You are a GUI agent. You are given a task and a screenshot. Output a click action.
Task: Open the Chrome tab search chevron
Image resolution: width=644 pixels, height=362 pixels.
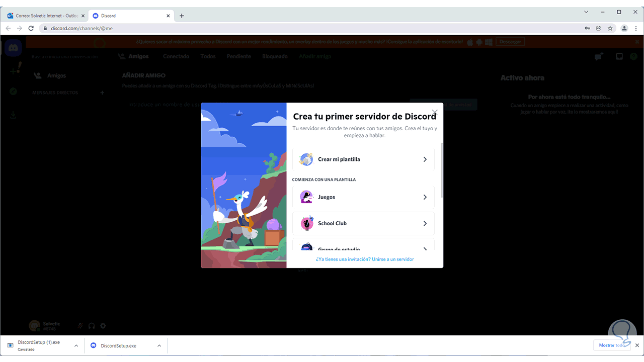(x=586, y=12)
